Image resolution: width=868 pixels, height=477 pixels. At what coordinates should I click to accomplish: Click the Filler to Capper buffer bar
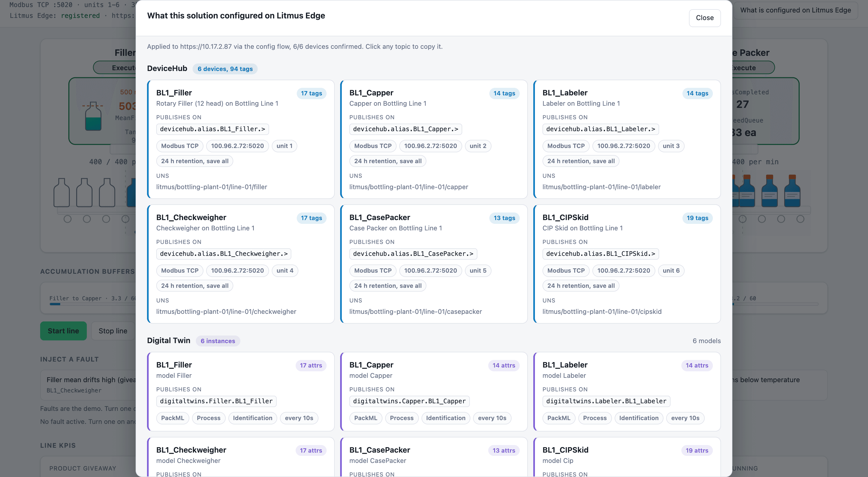tap(93, 304)
